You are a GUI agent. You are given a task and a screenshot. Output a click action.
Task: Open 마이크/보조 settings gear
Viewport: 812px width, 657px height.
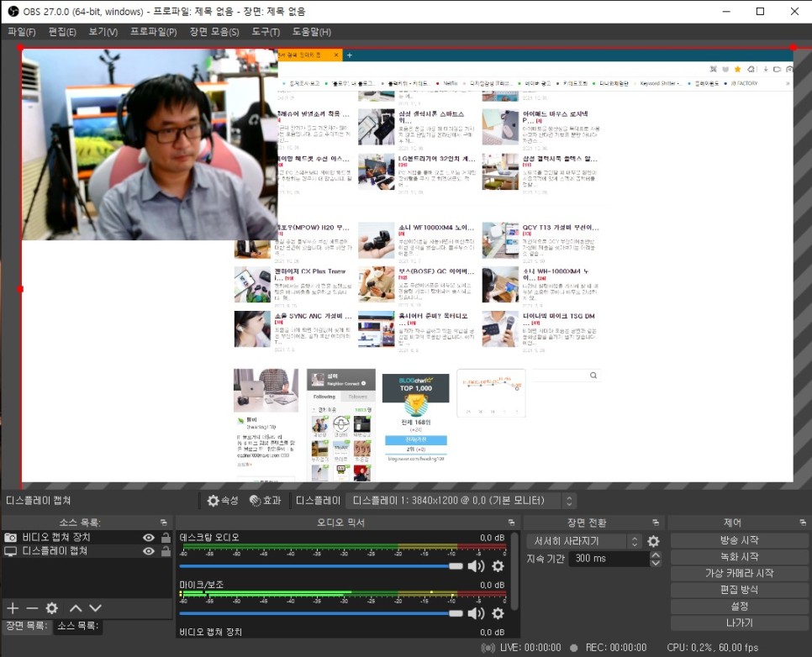click(498, 613)
